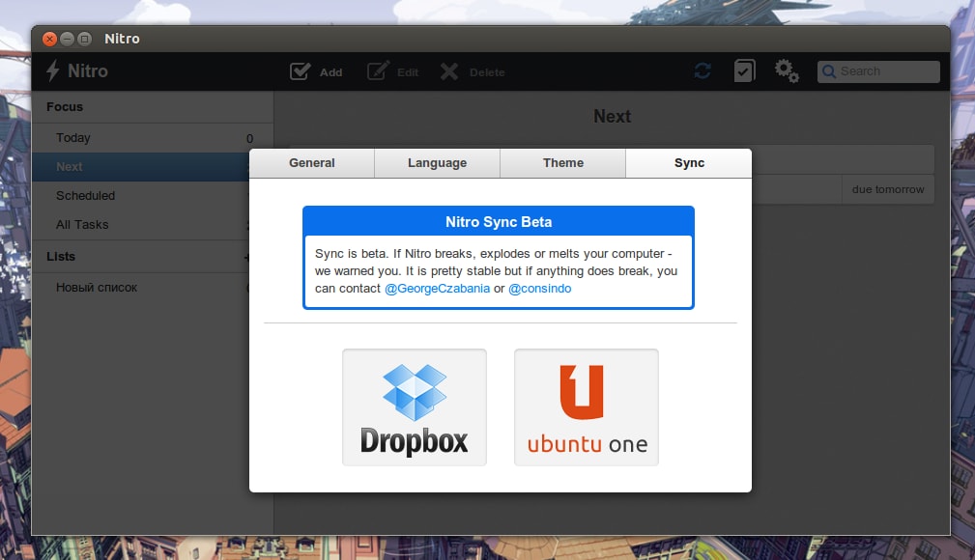The width and height of the screenshot is (975, 560).
Task: Click the 'Next' list title heading
Action: (x=612, y=116)
